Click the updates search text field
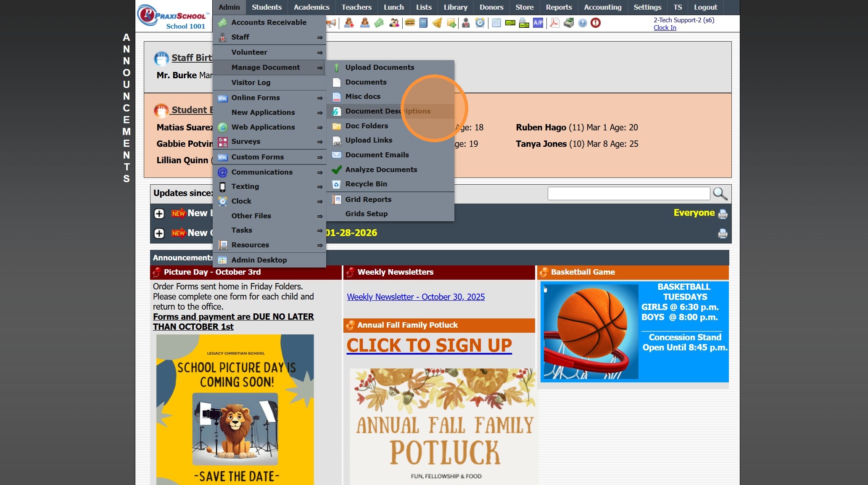The width and height of the screenshot is (868, 485). tap(628, 193)
